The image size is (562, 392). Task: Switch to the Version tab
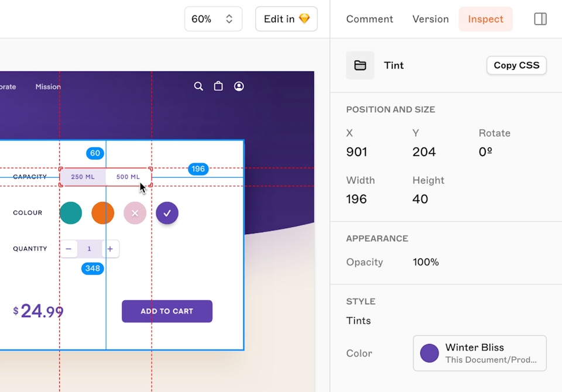pos(430,19)
